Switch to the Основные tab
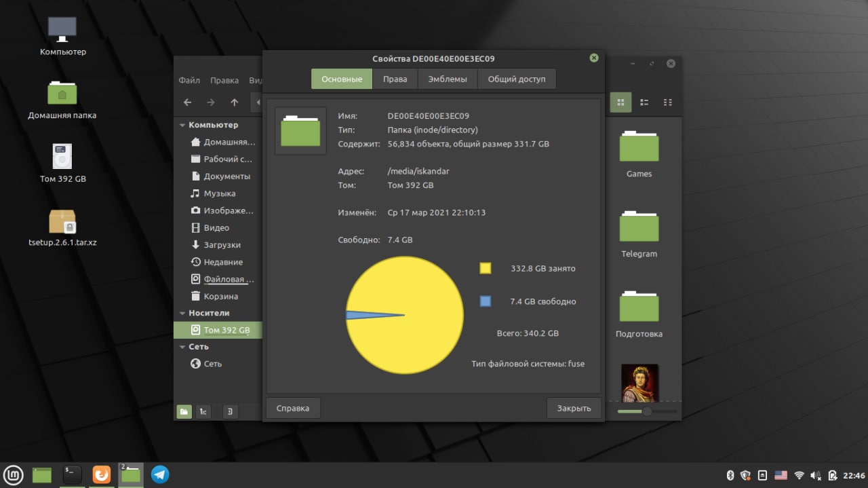This screenshot has height=488, width=868. pos(342,79)
